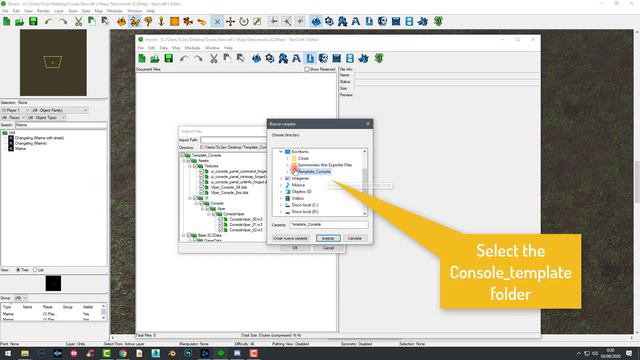Click Save icon in Import window toolbar

point(169,58)
